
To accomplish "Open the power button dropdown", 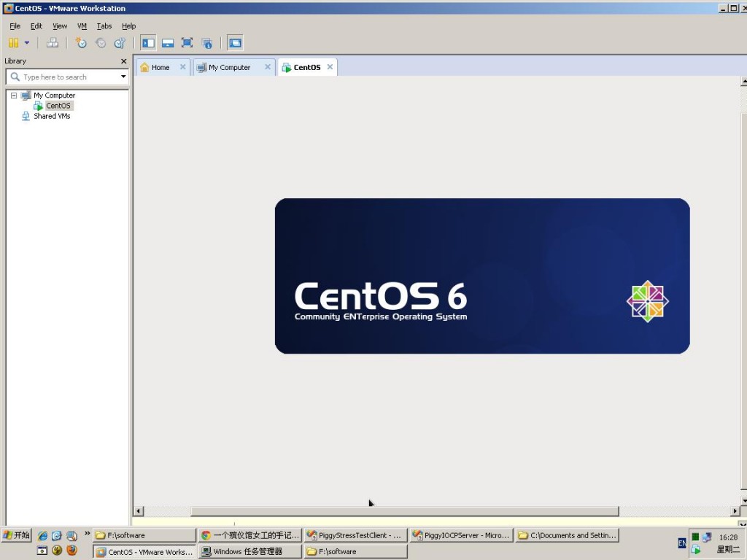I will pos(26,42).
